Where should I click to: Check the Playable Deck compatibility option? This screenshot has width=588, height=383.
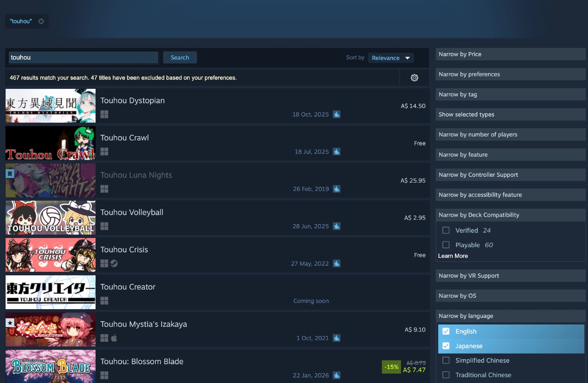pos(446,245)
